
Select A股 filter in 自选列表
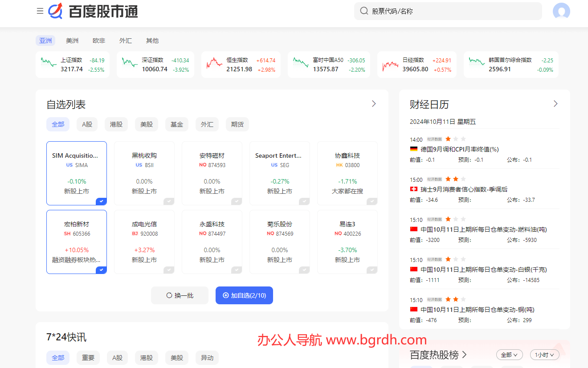point(87,124)
